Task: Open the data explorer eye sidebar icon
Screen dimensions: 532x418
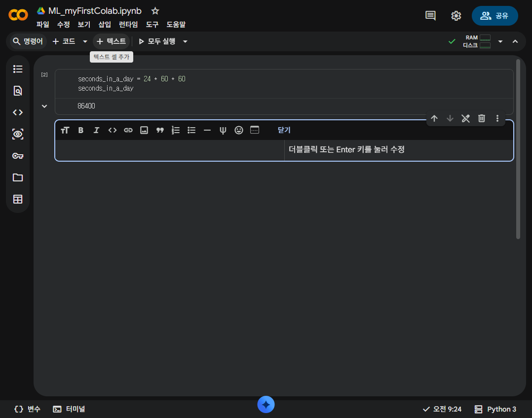Action: 18,134
